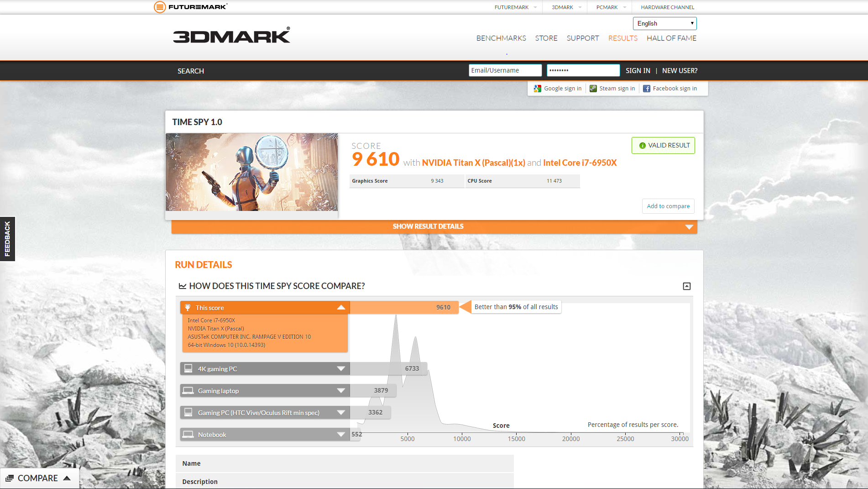Collapse the score comparison section square icon

(x=687, y=286)
